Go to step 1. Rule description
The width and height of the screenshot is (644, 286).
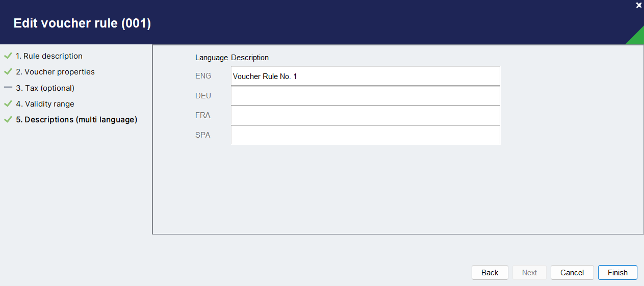click(x=49, y=56)
